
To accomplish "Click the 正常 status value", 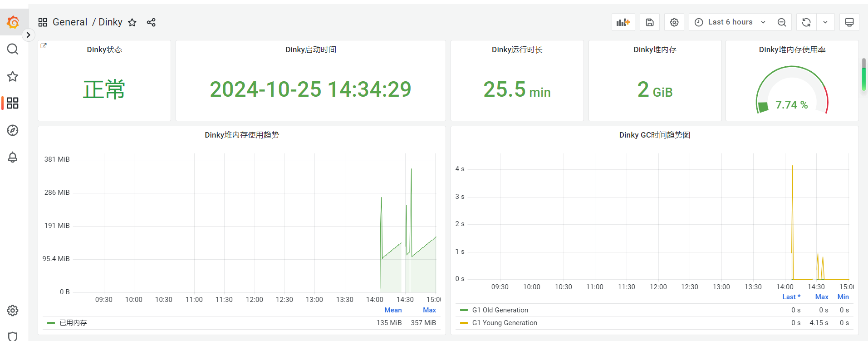I will click(x=104, y=89).
